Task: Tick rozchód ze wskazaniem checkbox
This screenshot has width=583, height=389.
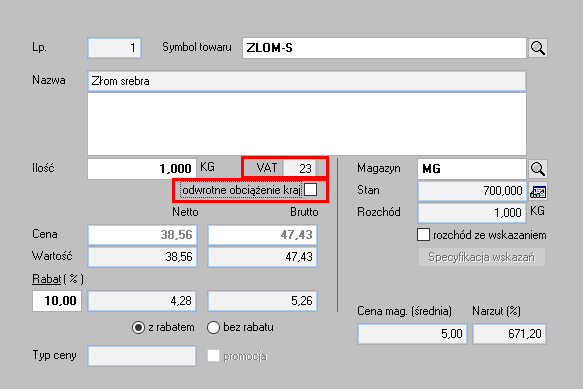Action: pyautogui.click(x=423, y=235)
